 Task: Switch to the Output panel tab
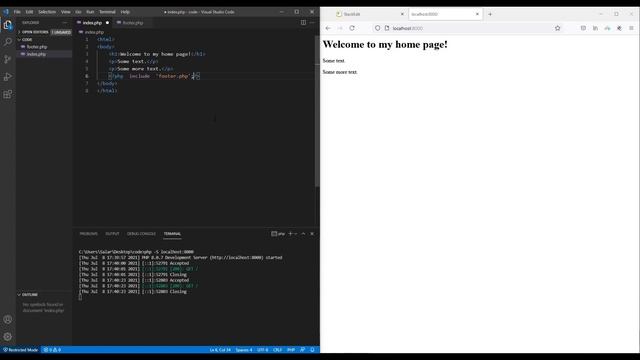coord(112,233)
